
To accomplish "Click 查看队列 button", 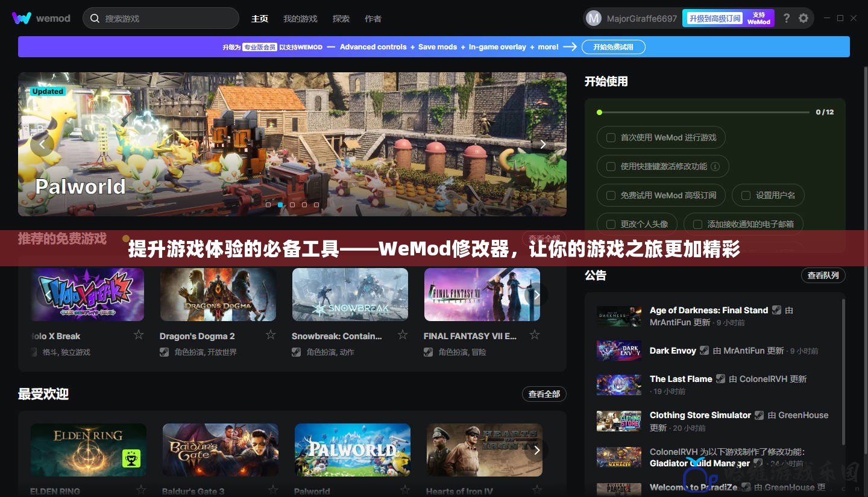I will (x=823, y=275).
